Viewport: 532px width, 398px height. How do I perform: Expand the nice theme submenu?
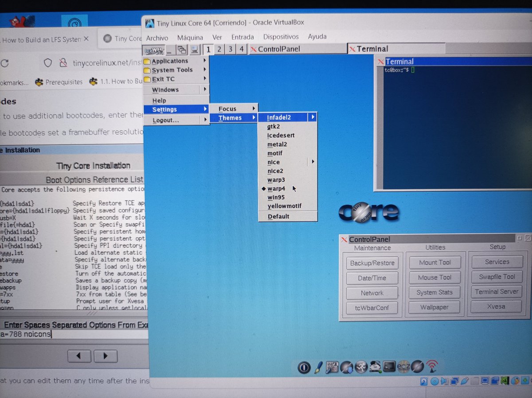287,162
